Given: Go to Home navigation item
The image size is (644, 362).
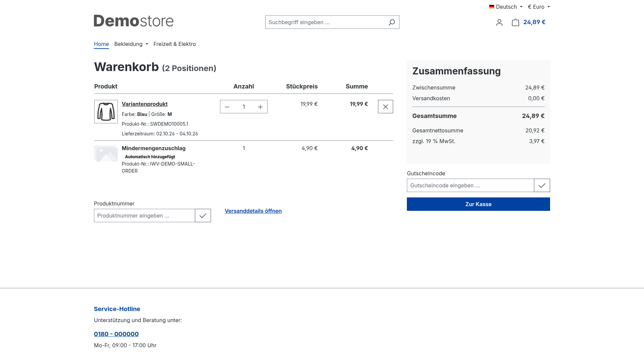Looking at the screenshot, I should (x=101, y=44).
